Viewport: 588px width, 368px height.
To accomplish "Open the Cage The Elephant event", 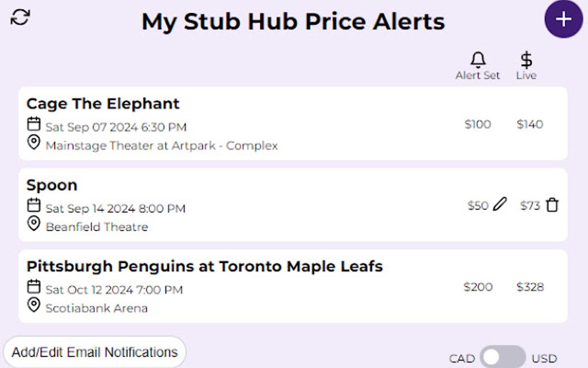I will point(103,104).
